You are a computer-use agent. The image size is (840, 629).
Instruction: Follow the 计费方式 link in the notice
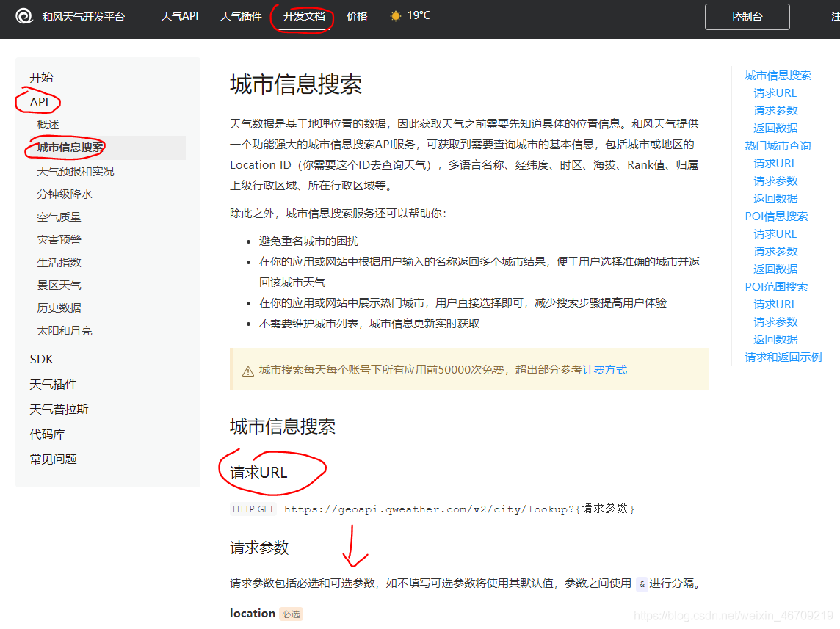tap(605, 370)
